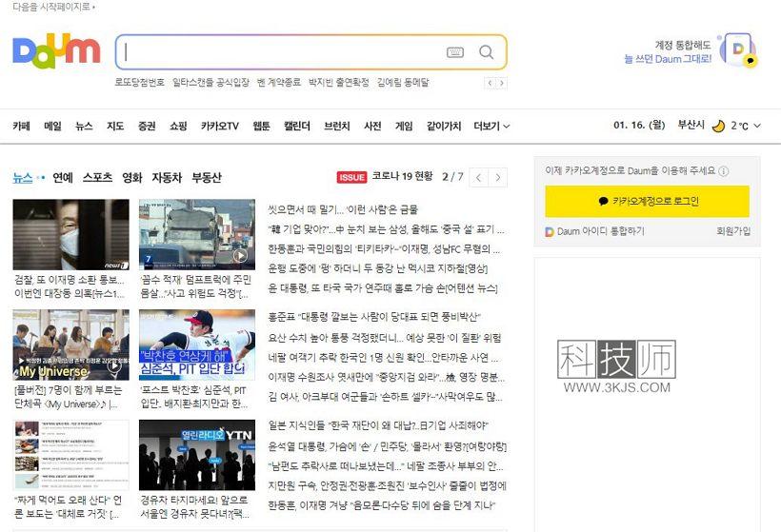Click the info icon beside Kakao account notice
The width and height of the screenshot is (781, 532).
(x=724, y=171)
